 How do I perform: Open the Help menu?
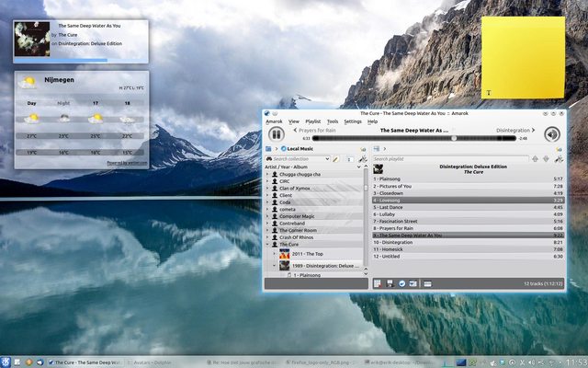coord(372,121)
